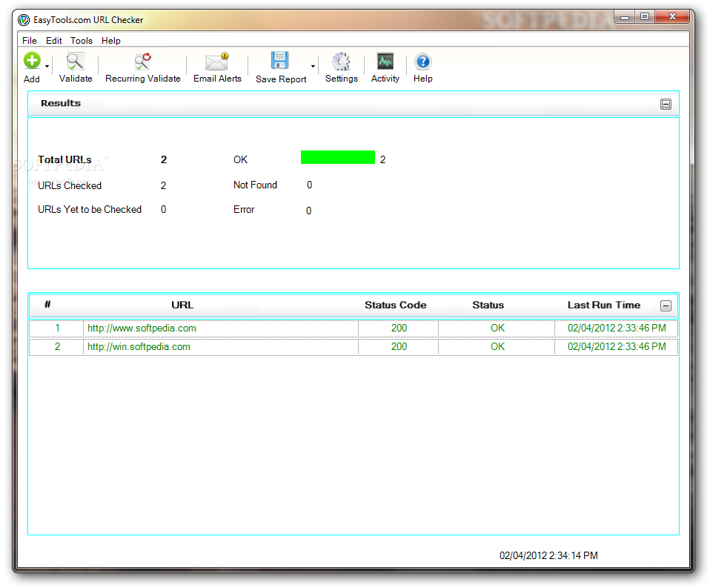Click the URLs Checked label
This screenshot has height=588, width=710.
coord(69,185)
